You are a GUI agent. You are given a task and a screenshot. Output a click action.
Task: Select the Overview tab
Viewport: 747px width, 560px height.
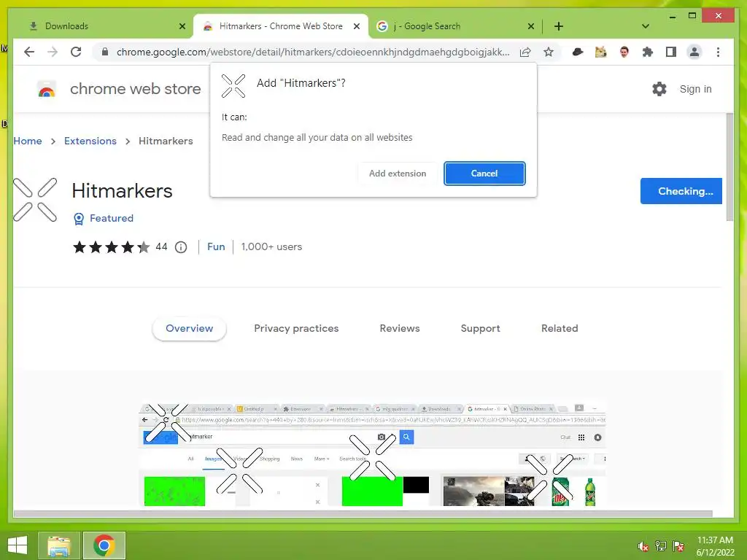click(x=189, y=329)
